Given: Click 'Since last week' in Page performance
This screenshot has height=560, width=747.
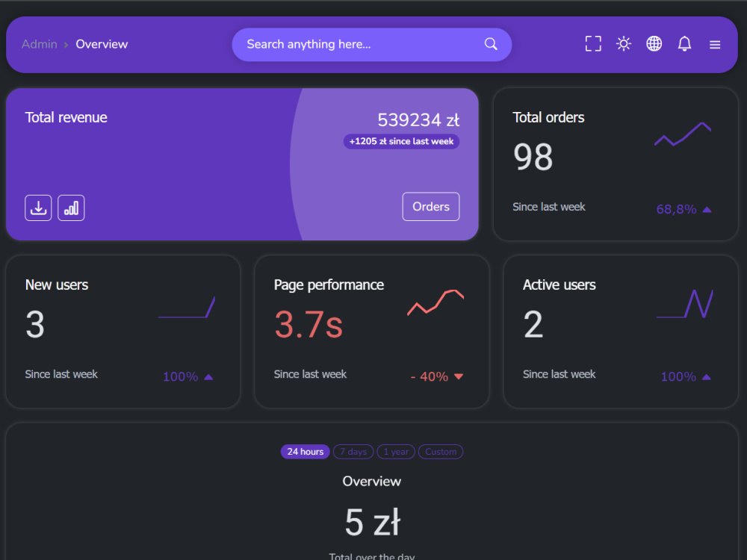Looking at the screenshot, I should click(x=310, y=374).
